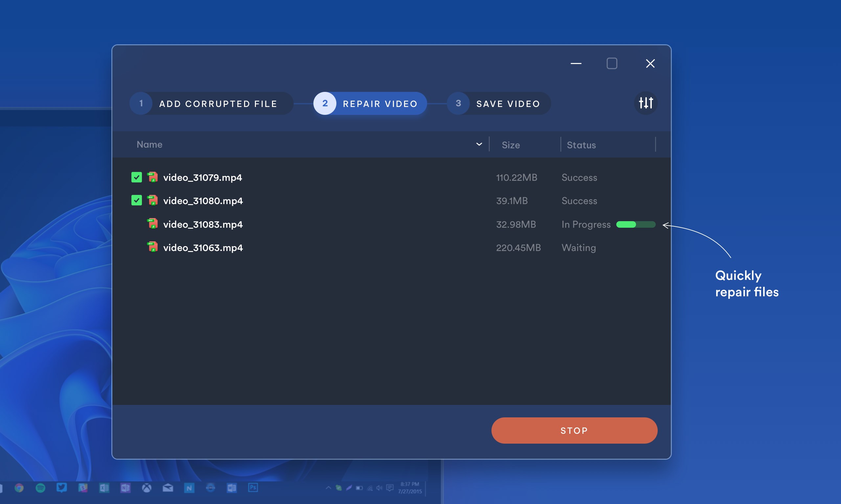Select the video_31063.mp4 row name
The height and width of the screenshot is (504, 841).
click(203, 248)
